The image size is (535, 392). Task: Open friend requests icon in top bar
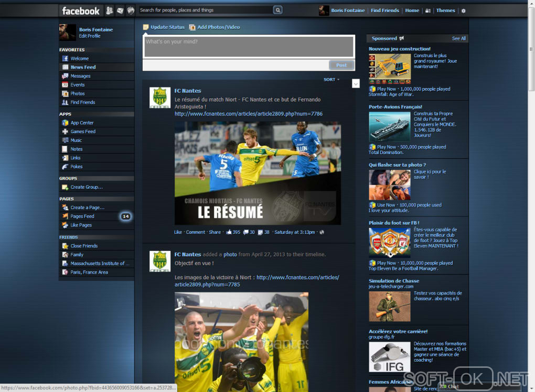109,10
